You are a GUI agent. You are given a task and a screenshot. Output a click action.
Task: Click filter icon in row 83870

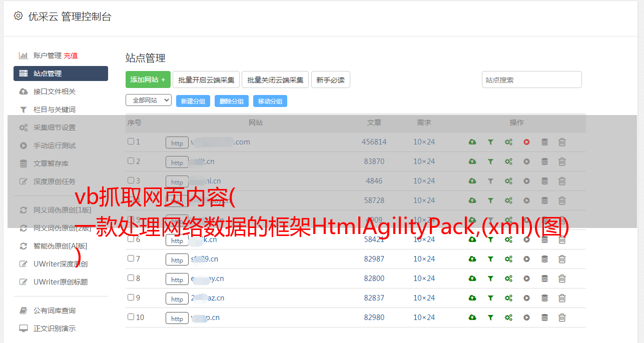(490, 161)
